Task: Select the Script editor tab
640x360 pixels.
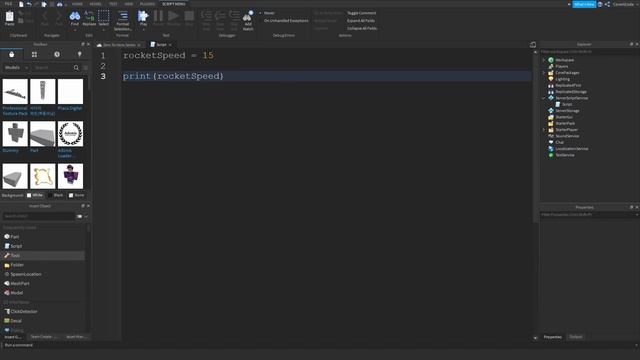Action: tap(161, 44)
